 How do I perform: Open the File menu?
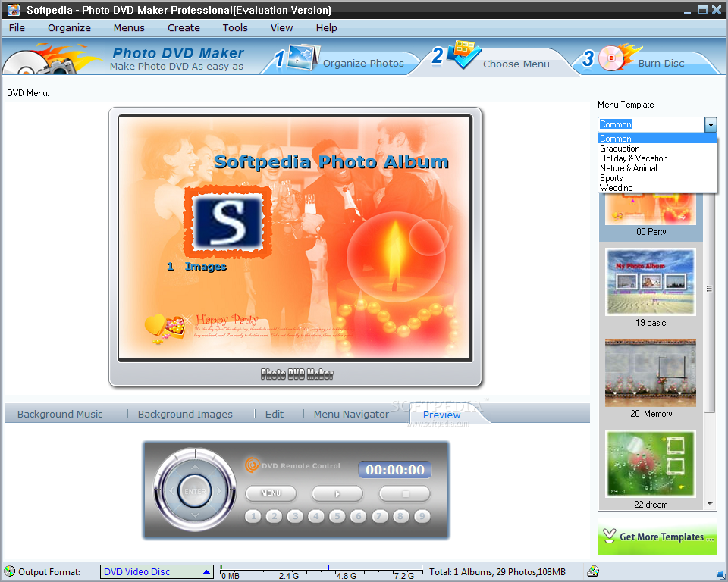click(17, 28)
